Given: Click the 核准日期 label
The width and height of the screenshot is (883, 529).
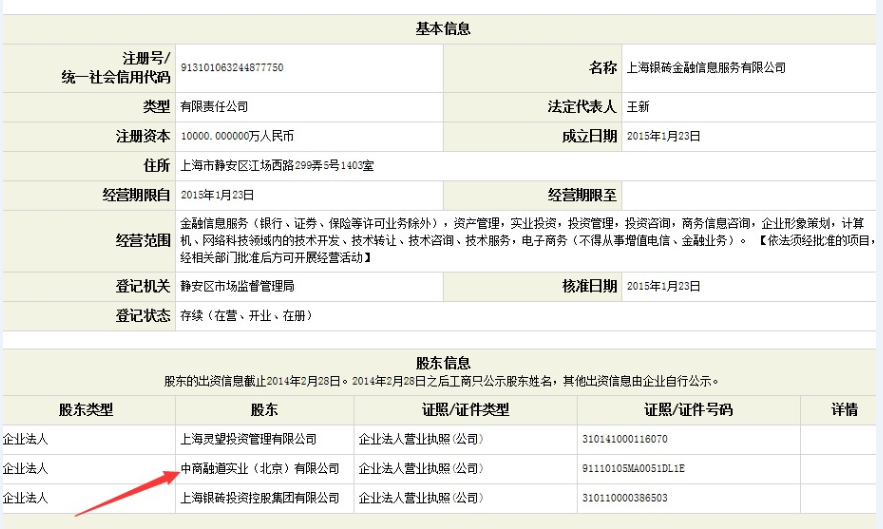Looking at the screenshot, I should tap(589, 286).
